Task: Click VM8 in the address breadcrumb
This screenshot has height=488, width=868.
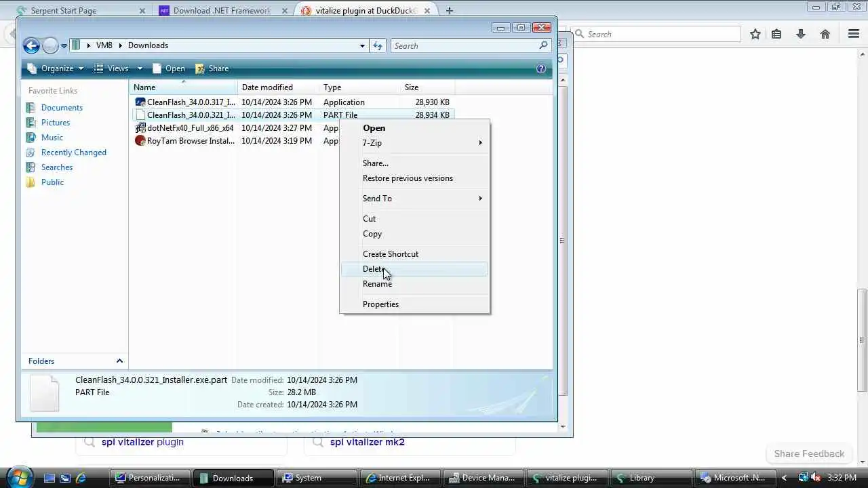Action: 104,45
